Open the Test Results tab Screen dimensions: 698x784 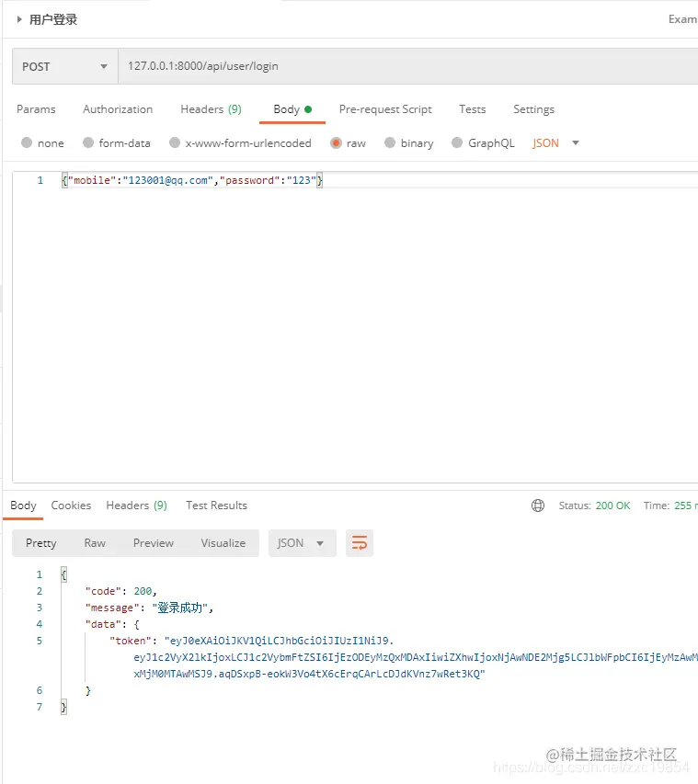(x=217, y=506)
